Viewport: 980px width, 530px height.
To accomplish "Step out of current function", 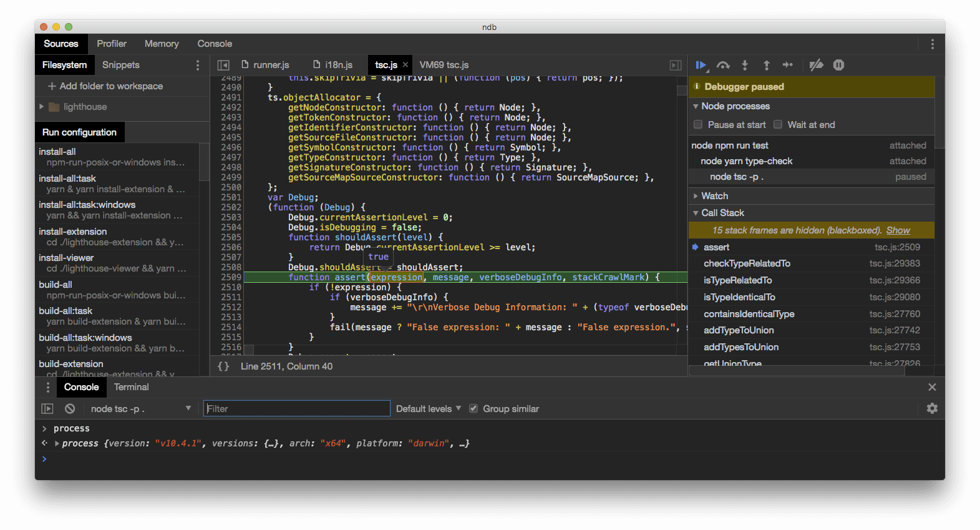I will [x=767, y=65].
